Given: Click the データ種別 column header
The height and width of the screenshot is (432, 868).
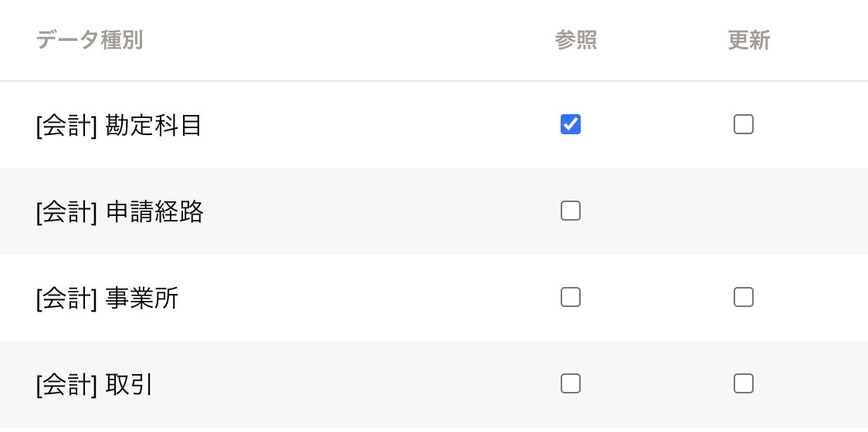Looking at the screenshot, I should 90,40.
